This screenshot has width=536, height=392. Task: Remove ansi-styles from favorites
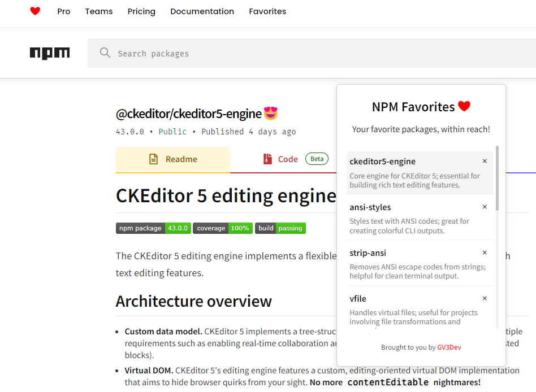[485, 207]
